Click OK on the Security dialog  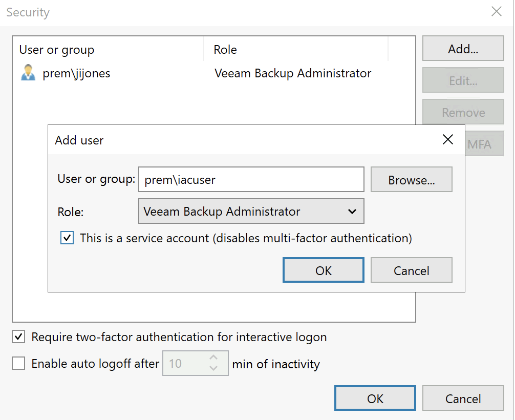(x=375, y=398)
